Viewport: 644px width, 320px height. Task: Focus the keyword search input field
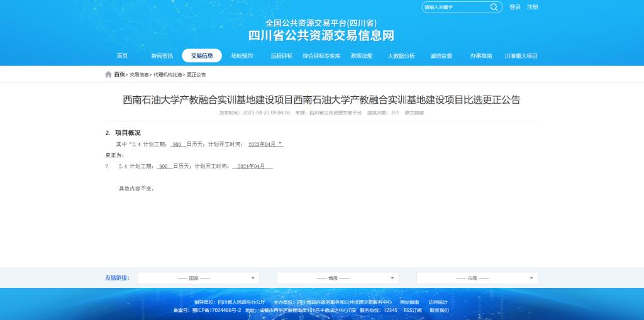coord(456,7)
